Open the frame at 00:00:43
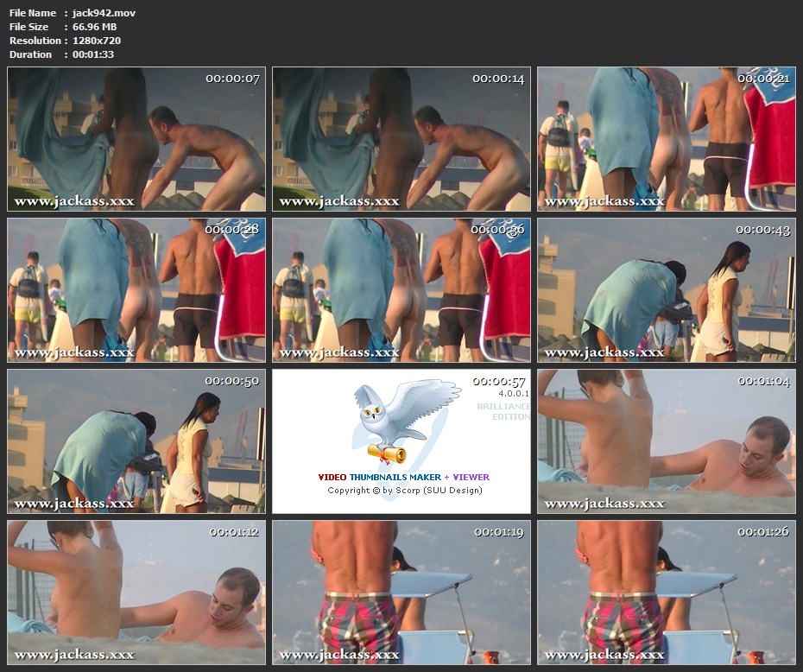Viewport: 803px width, 672px height. point(667,290)
